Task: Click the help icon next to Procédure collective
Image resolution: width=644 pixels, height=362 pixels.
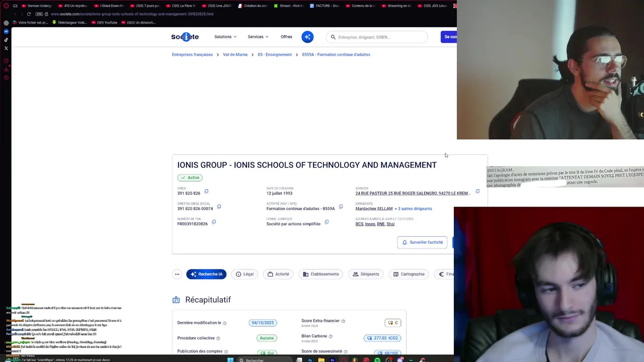Action: click(218, 338)
